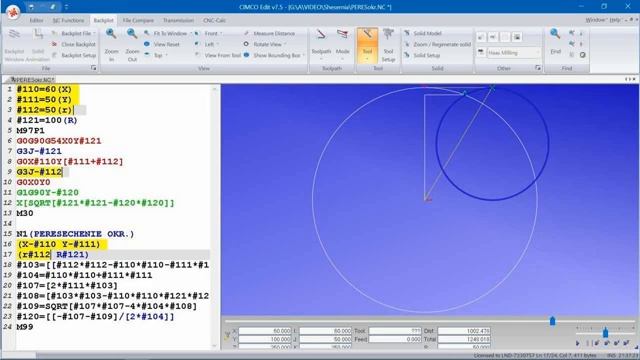Switch to the Editor ribbon tab
The width and height of the screenshot is (640, 360).
click(x=36, y=20)
